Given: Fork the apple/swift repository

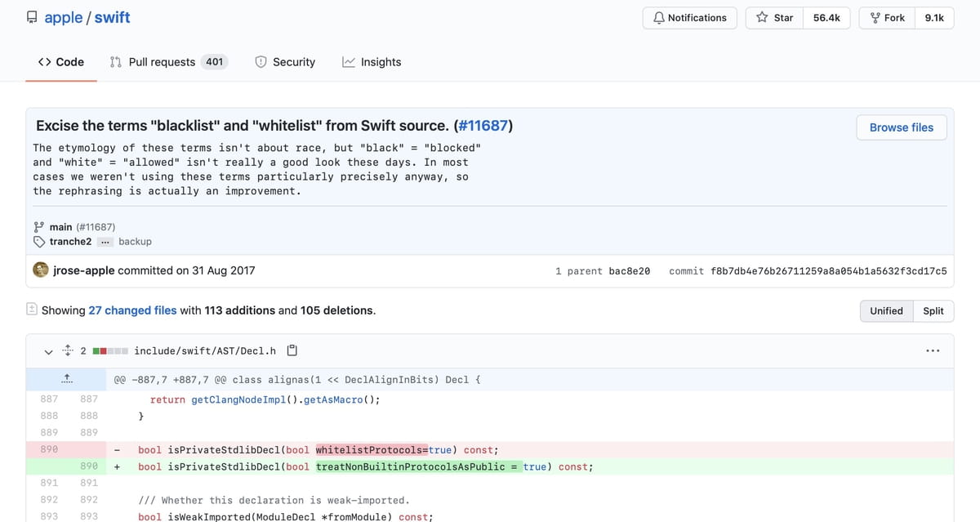Looking at the screenshot, I should (887, 18).
